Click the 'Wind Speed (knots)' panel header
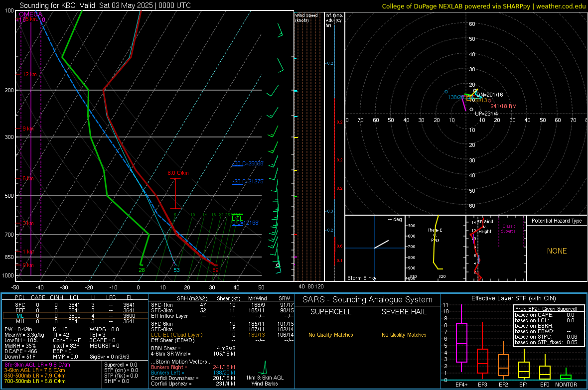The width and height of the screenshot is (588, 390). point(306,17)
